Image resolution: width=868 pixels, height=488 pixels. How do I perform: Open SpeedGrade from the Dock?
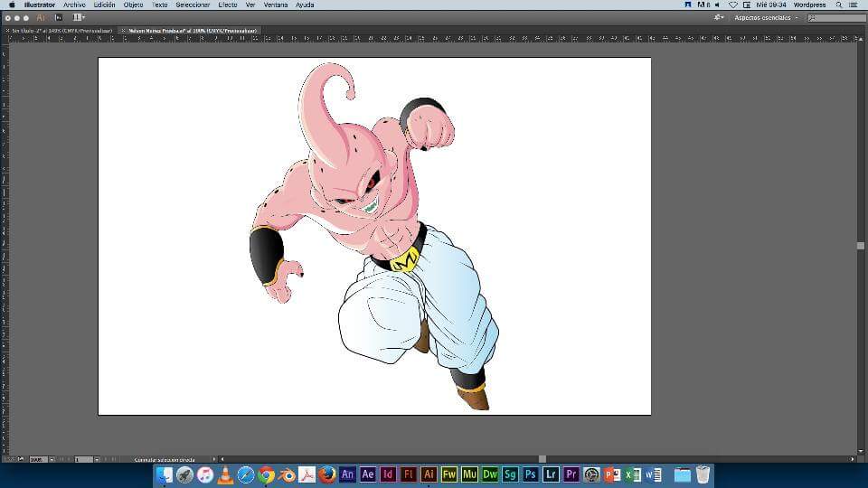coord(510,474)
